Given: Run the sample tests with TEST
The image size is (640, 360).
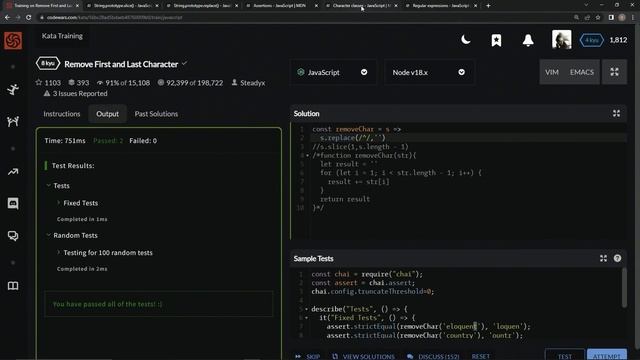Looking at the screenshot, I should [564, 356].
